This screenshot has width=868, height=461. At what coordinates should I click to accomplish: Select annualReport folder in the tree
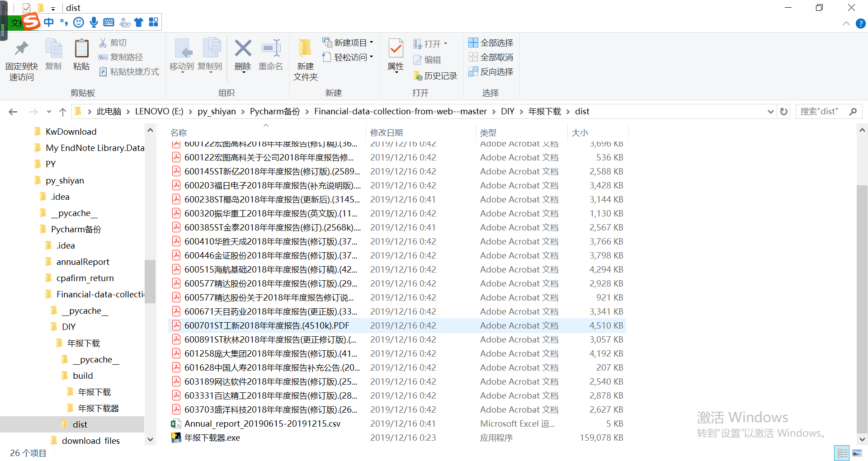click(83, 262)
